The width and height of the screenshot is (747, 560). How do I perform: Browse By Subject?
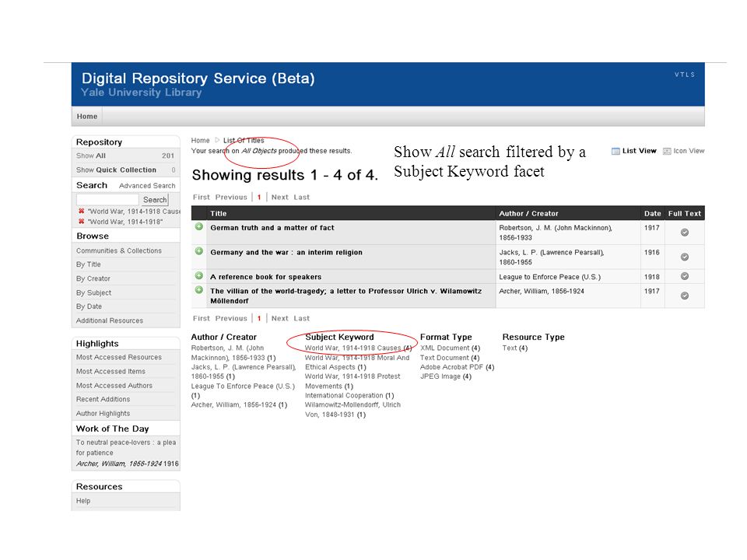(93, 293)
